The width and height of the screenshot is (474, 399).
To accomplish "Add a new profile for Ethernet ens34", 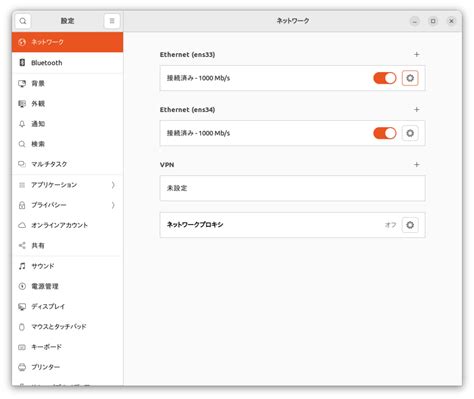I will [416, 109].
